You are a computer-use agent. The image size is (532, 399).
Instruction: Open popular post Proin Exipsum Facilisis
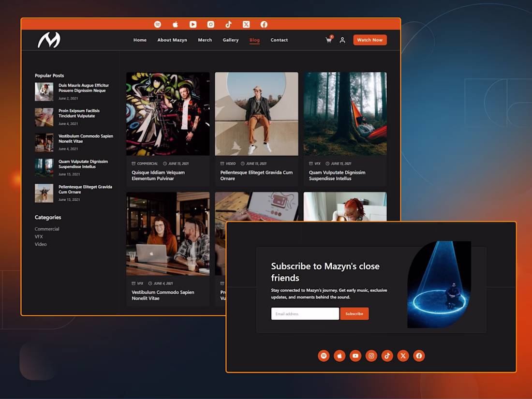(x=79, y=113)
